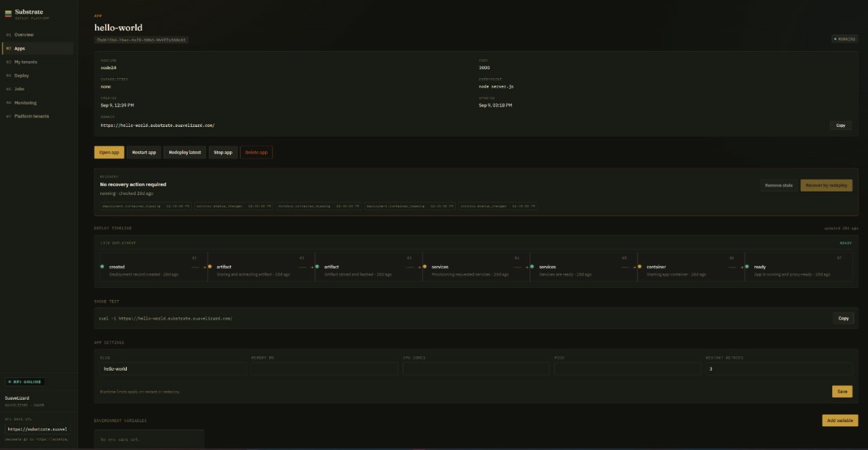The image size is (868, 450).
Task: Copy the smoke test curl command
Action: [843, 318]
